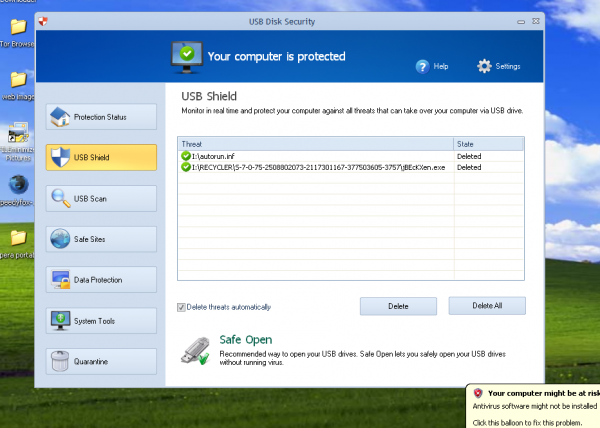Click the monitor icon on System Tools
Viewport: 600px width, 428px height.
(x=60, y=321)
